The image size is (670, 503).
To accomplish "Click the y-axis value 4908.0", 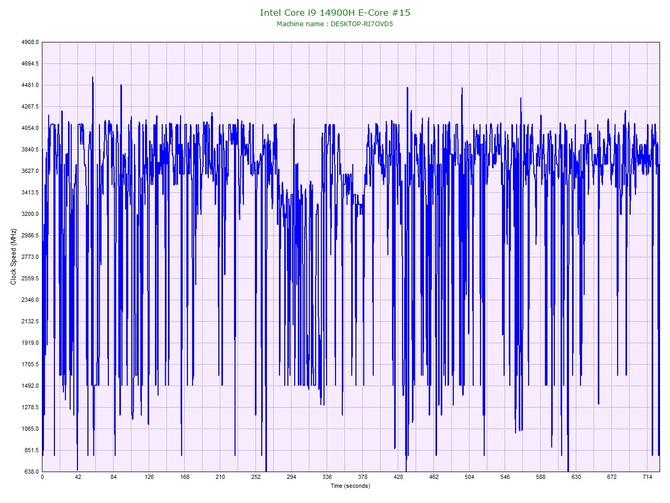I will point(30,42).
